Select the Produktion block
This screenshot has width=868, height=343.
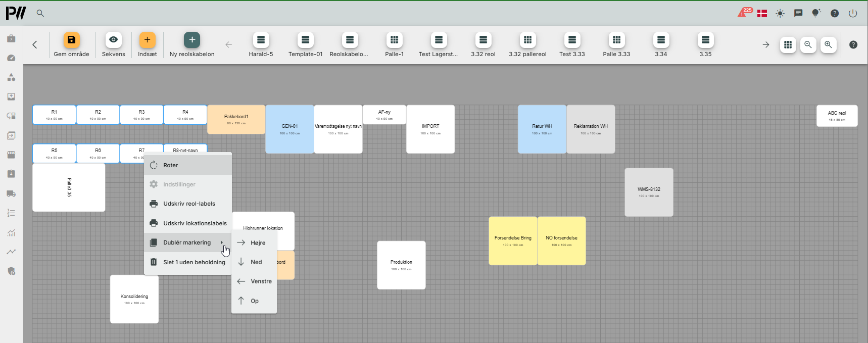[401, 265]
